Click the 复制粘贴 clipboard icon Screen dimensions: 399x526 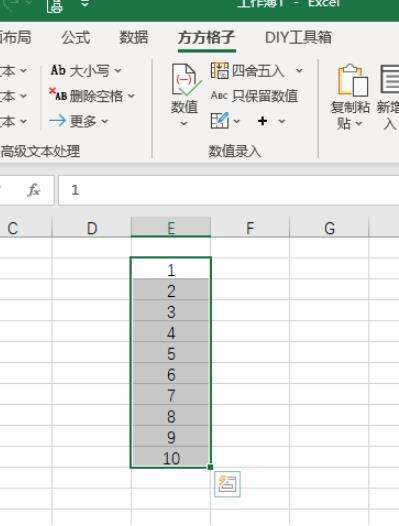coord(352,80)
